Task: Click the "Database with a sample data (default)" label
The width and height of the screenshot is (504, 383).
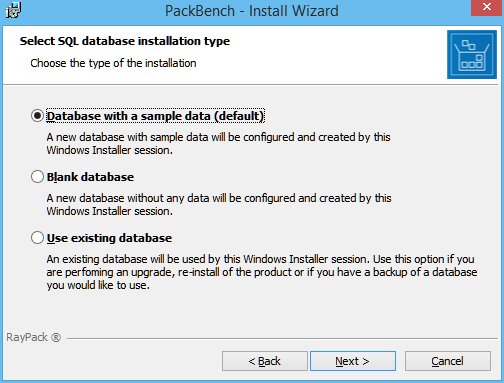Action: point(155,116)
